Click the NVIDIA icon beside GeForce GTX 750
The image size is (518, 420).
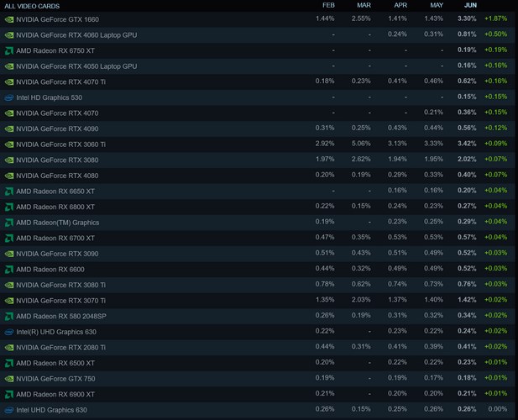[9, 378]
